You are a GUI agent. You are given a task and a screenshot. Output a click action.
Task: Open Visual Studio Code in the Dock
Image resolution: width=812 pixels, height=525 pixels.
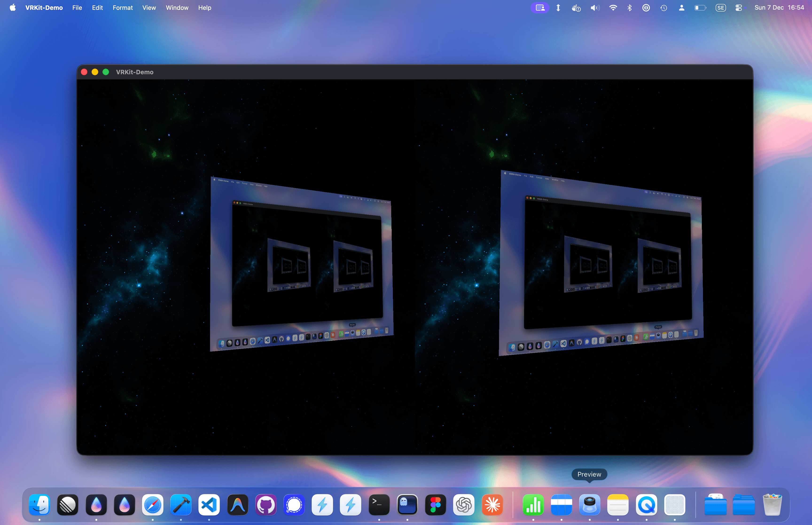click(x=209, y=505)
